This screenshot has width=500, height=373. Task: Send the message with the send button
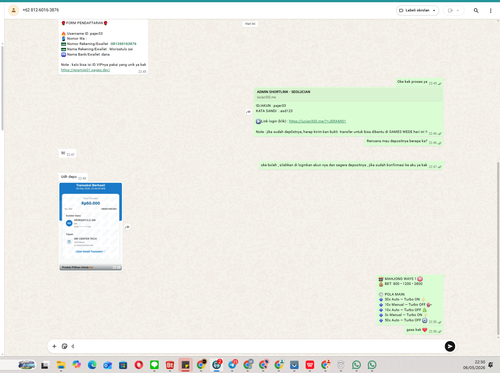click(x=450, y=346)
